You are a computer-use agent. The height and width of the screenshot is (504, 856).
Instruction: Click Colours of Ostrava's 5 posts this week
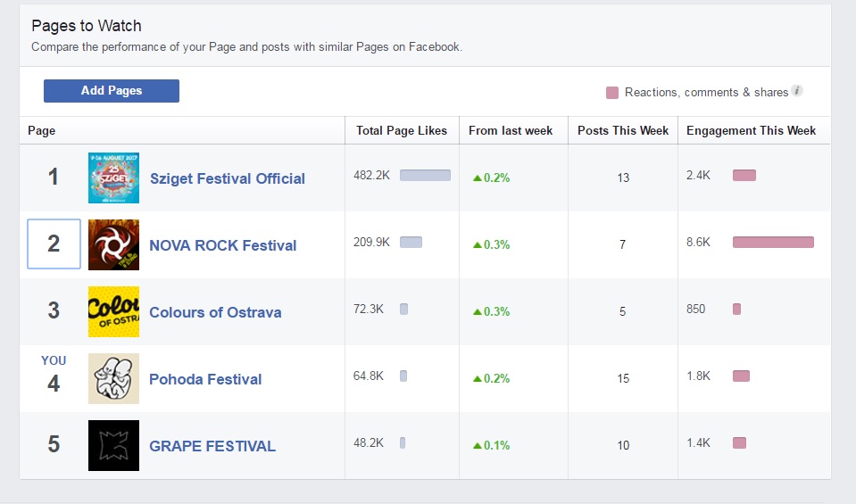click(x=622, y=312)
